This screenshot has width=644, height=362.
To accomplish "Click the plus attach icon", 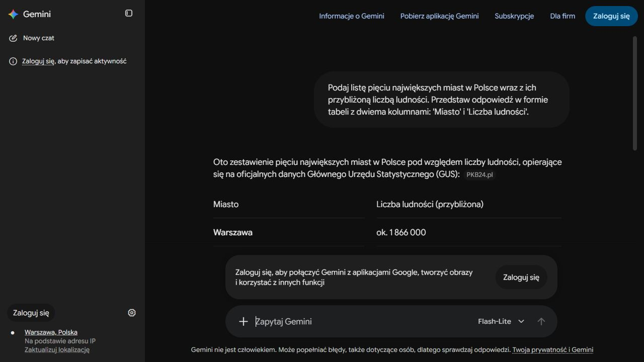I will coord(244,321).
